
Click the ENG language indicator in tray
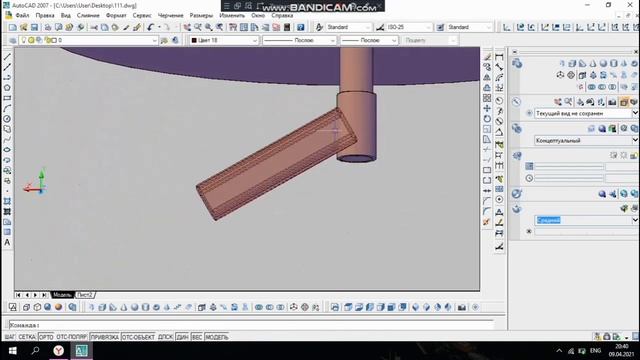[x=595, y=351]
